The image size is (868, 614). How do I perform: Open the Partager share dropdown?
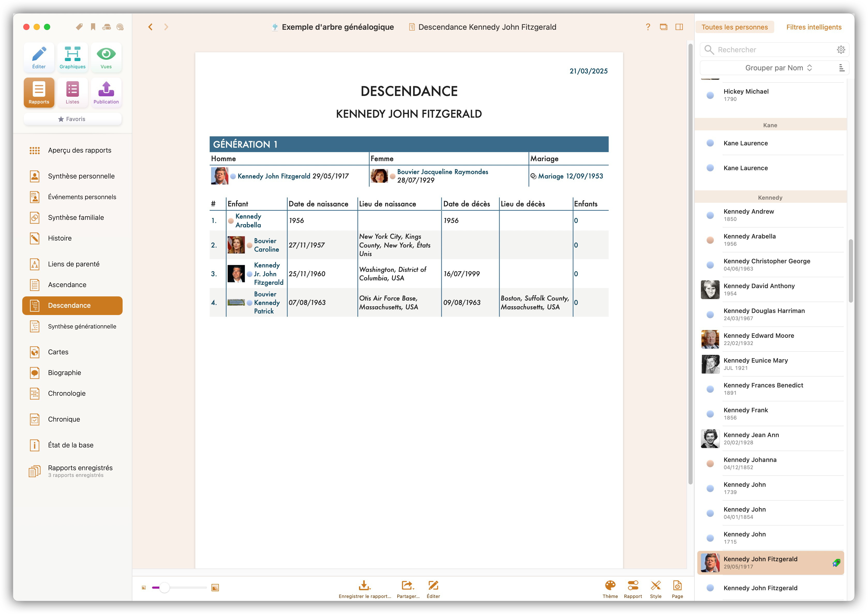pyautogui.click(x=408, y=589)
